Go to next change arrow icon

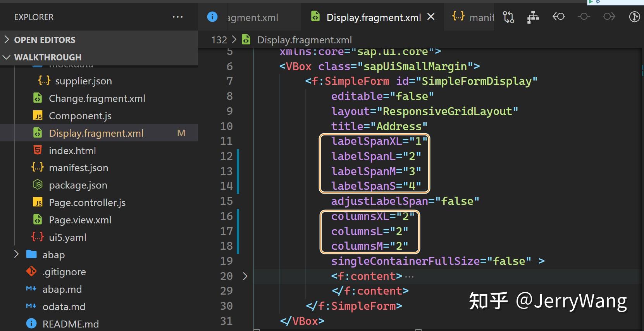(x=609, y=17)
